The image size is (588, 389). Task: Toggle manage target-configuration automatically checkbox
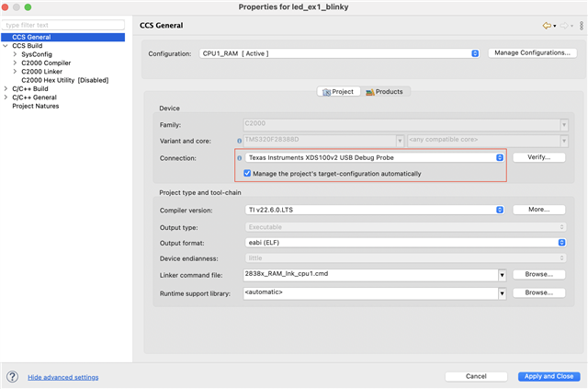click(x=248, y=173)
